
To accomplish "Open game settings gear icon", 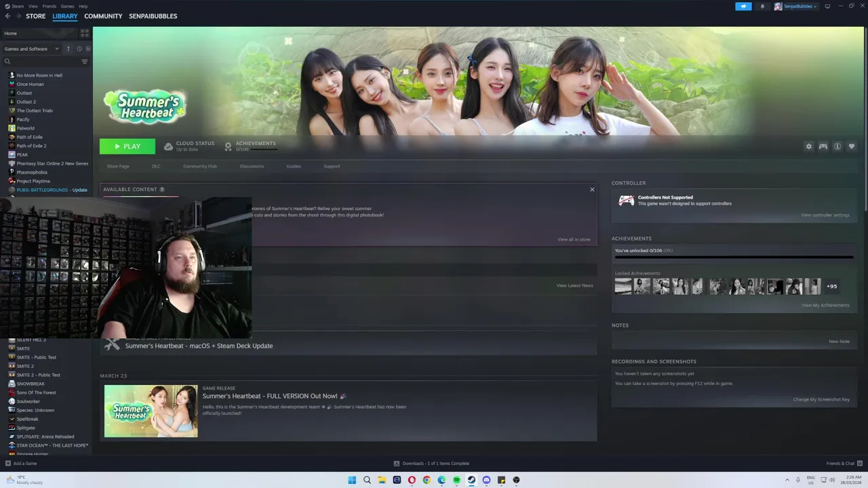I will 808,146.
